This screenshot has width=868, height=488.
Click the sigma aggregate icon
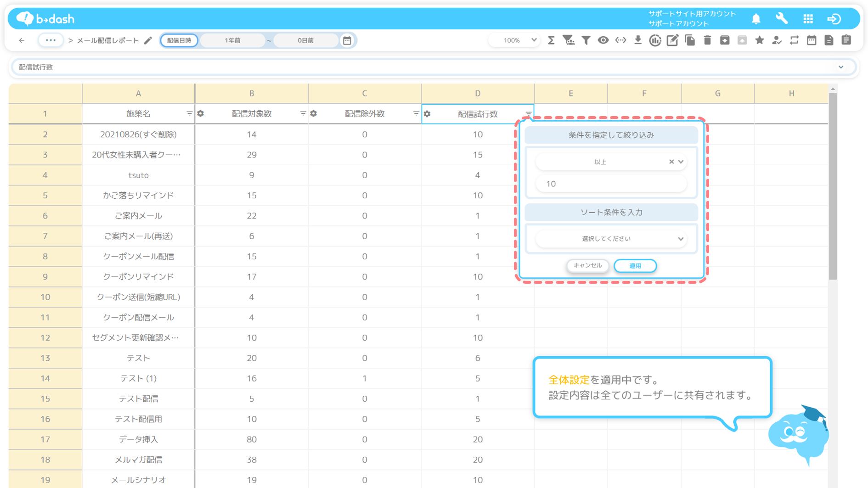coord(551,40)
